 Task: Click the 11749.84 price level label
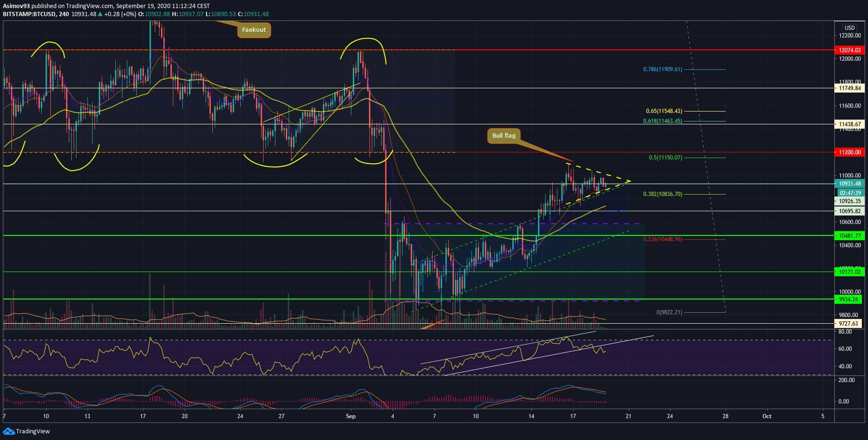pos(849,88)
